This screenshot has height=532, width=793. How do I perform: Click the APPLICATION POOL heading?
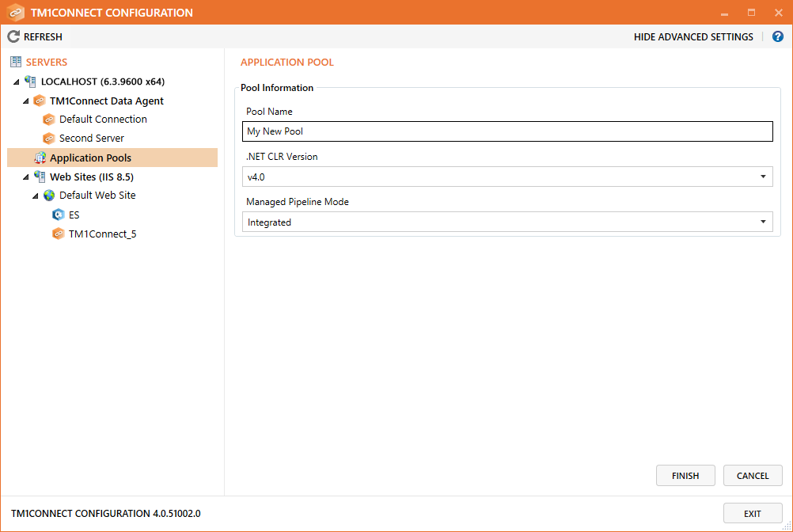(x=287, y=63)
